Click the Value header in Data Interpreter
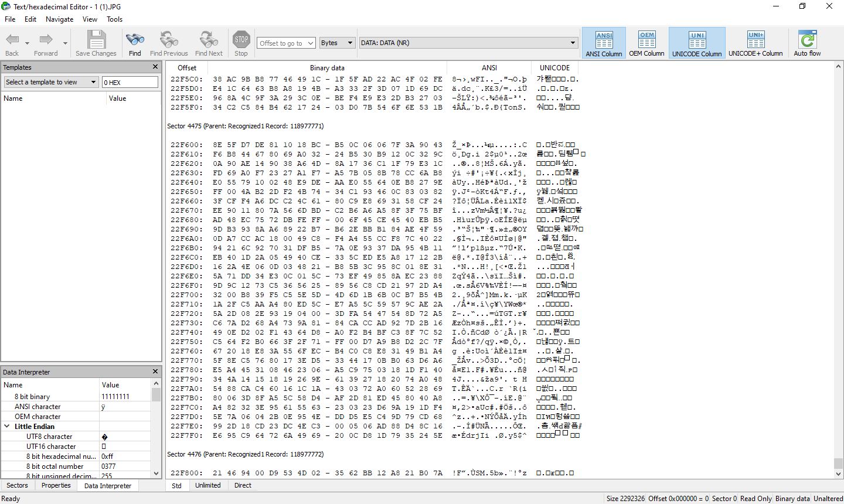The image size is (844, 504). [x=125, y=385]
